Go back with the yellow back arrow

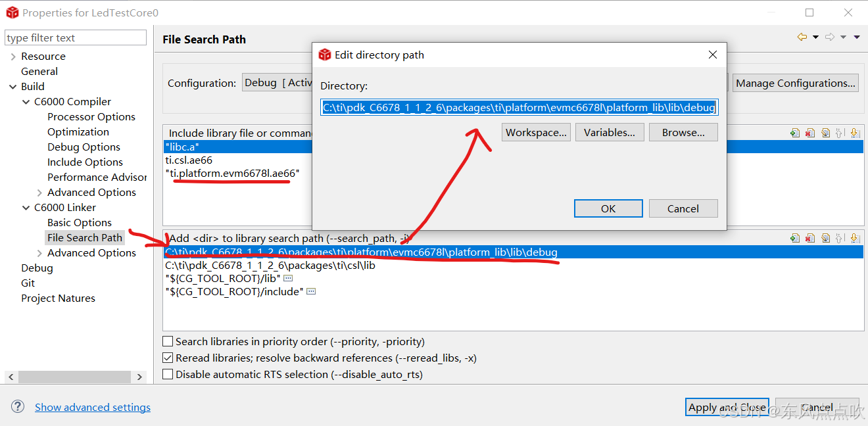click(x=802, y=37)
